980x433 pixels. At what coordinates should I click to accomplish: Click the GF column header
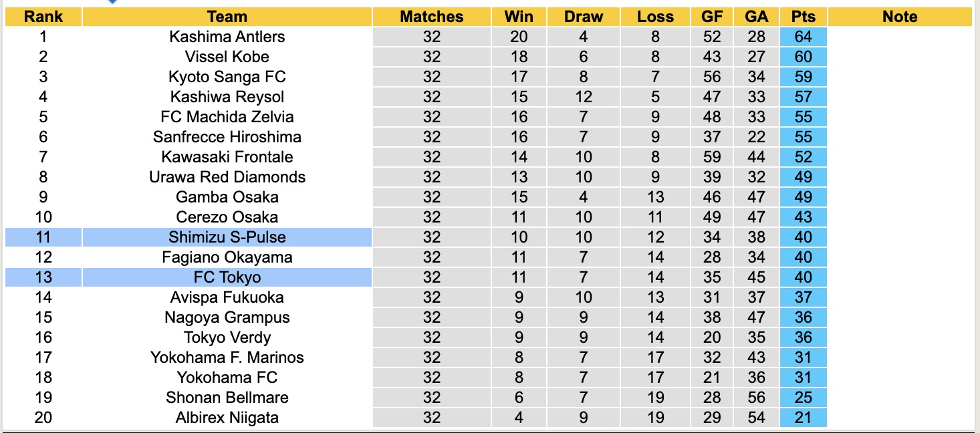click(712, 17)
